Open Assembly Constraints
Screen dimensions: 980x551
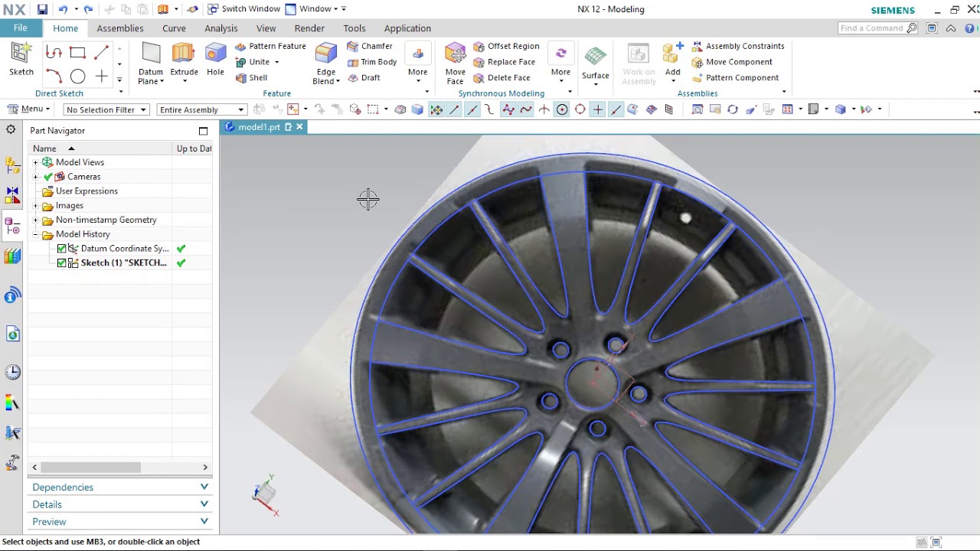738,46
